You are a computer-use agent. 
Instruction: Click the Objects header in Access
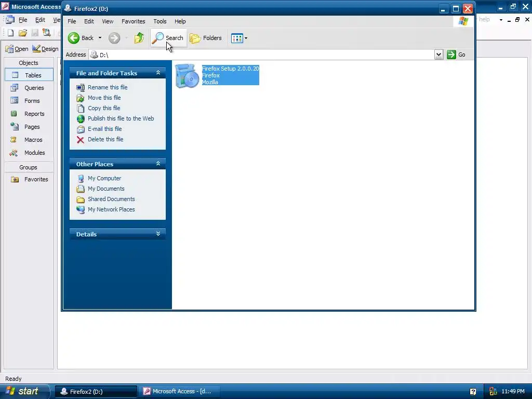[29, 63]
